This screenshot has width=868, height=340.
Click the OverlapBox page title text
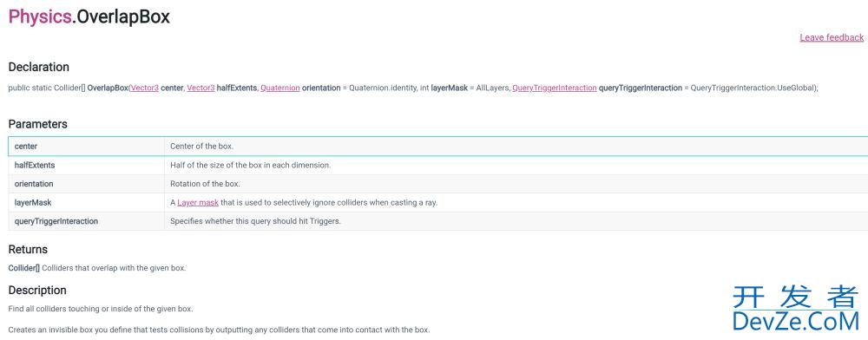(123, 17)
